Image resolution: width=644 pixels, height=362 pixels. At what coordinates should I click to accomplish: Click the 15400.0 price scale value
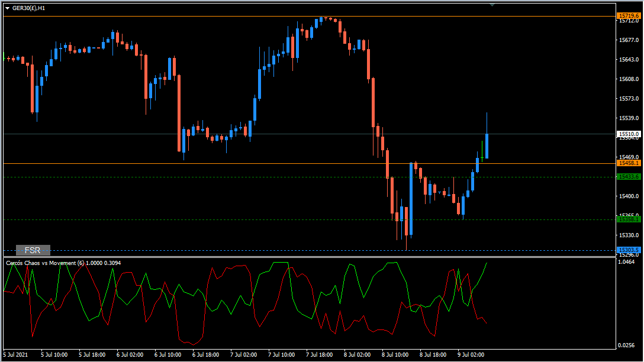629,196
